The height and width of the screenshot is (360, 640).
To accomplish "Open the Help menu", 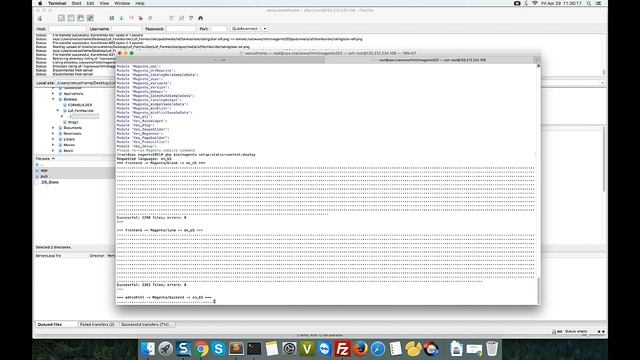I will click(140, 3).
